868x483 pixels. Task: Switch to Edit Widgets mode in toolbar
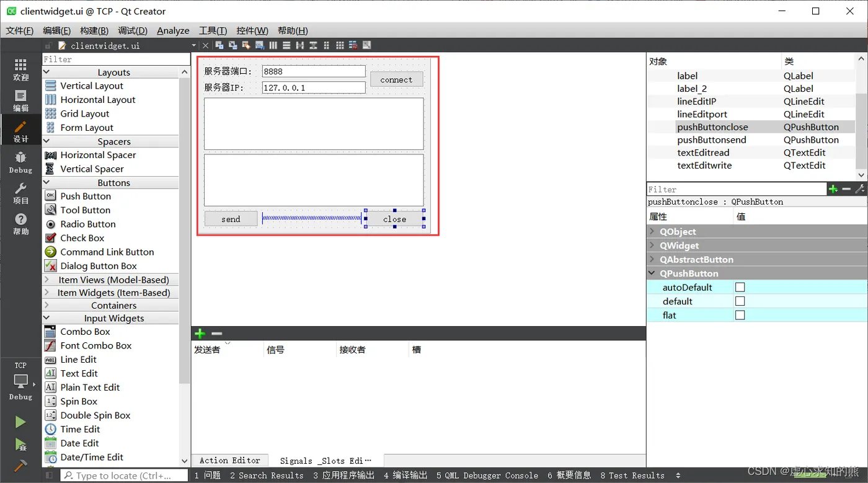coord(219,45)
